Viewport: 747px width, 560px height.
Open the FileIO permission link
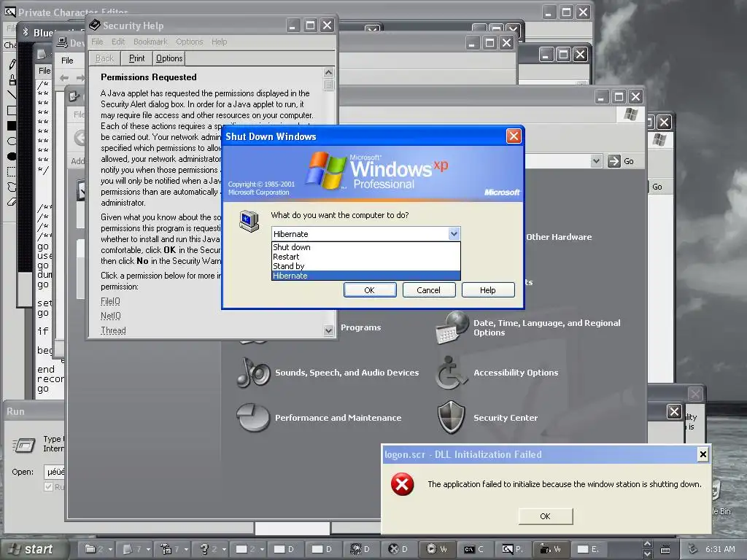pyautogui.click(x=111, y=301)
